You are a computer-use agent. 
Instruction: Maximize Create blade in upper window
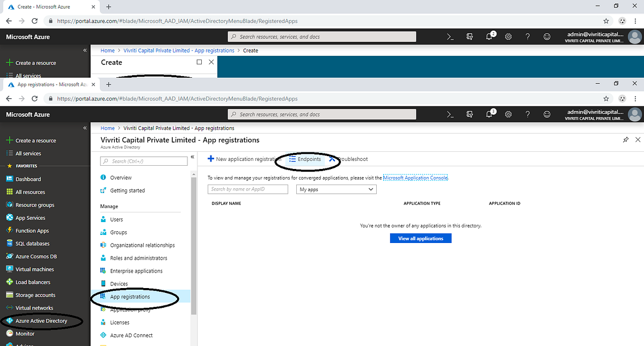199,62
